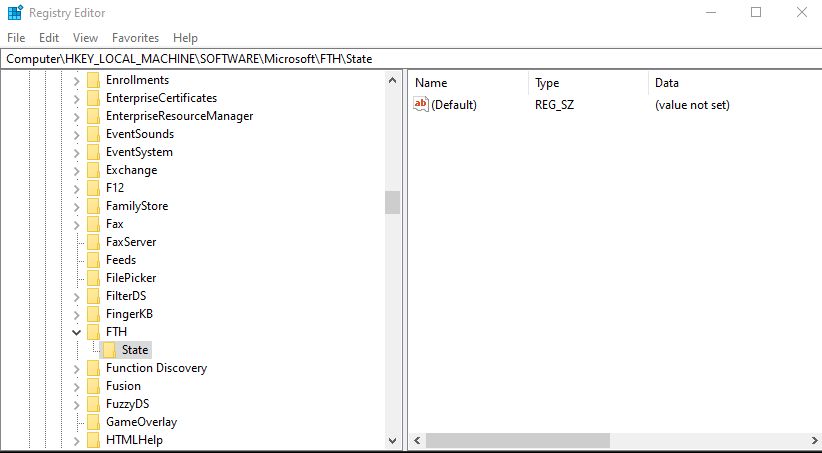Select the State subkey folder icon
The width and height of the screenshot is (822, 453).
click(x=110, y=350)
